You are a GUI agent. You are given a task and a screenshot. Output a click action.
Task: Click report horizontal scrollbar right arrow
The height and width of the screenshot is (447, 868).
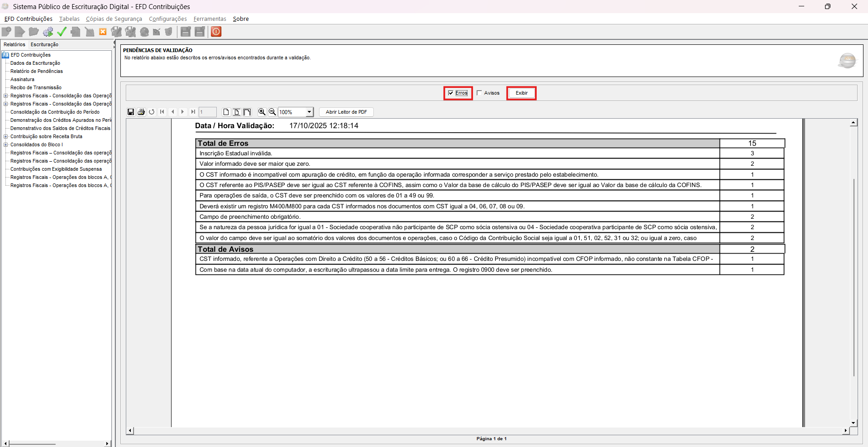pos(845,431)
